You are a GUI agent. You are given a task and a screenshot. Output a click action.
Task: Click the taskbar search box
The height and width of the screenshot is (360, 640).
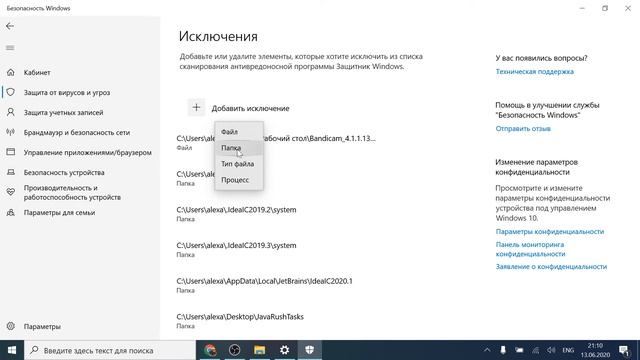click(110, 350)
